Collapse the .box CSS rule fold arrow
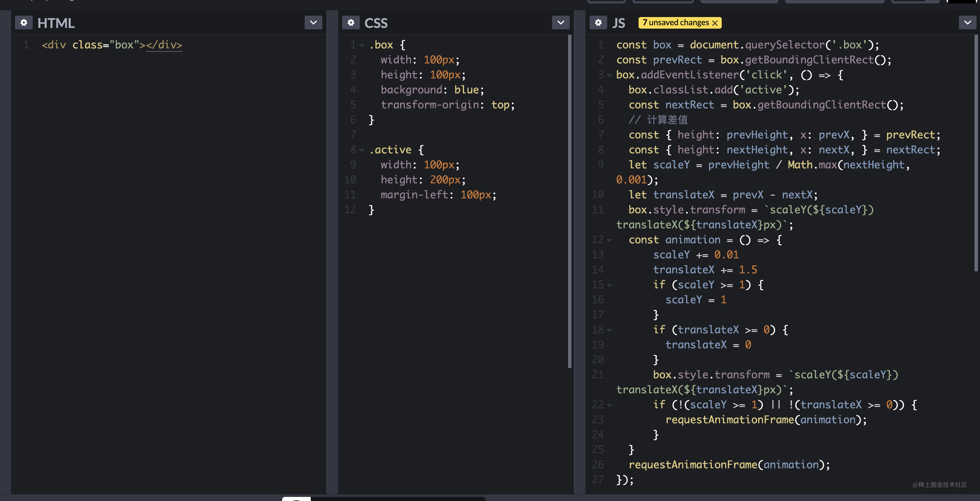Screen dimensions: 980x501 click(x=362, y=45)
